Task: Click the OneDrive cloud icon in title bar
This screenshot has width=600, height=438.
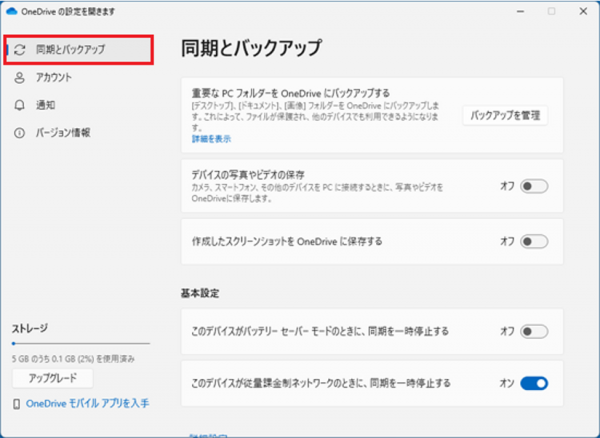Action: tap(12, 11)
